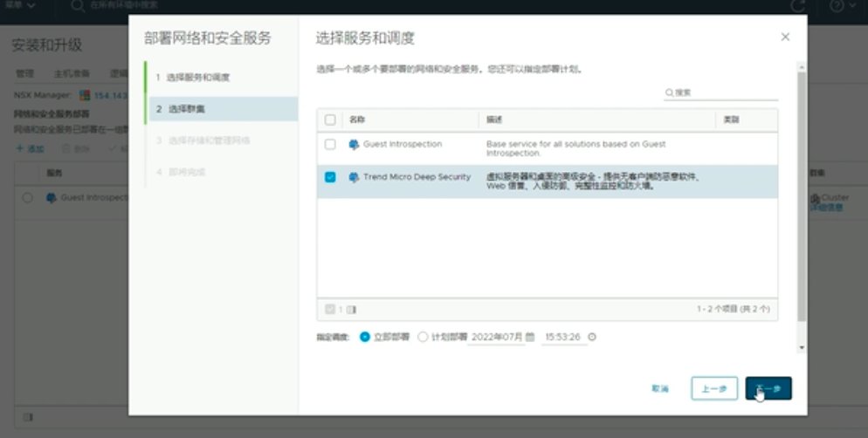Select step 2 选择群集
The height and width of the screenshot is (438, 868).
(223, 109)
